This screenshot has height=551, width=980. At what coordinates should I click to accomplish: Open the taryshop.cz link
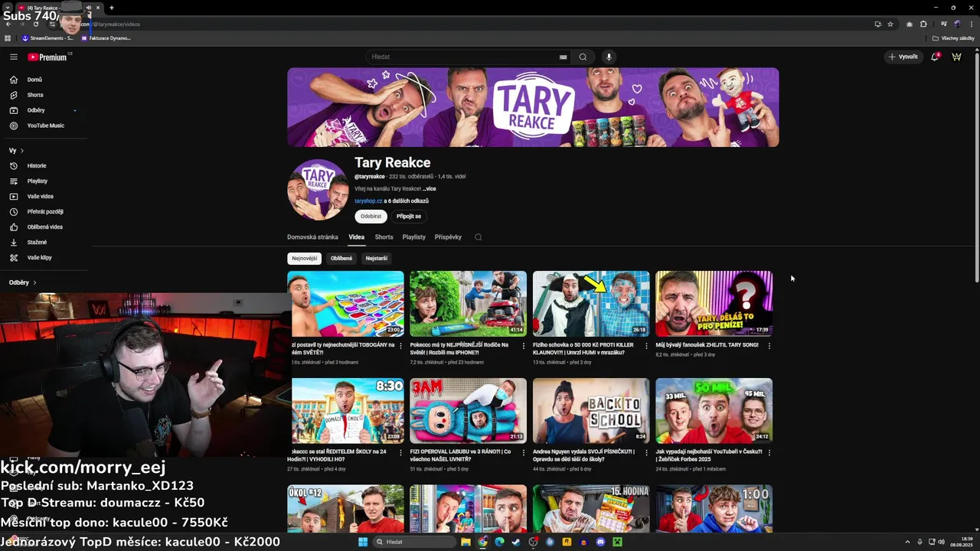click(368, 201)
